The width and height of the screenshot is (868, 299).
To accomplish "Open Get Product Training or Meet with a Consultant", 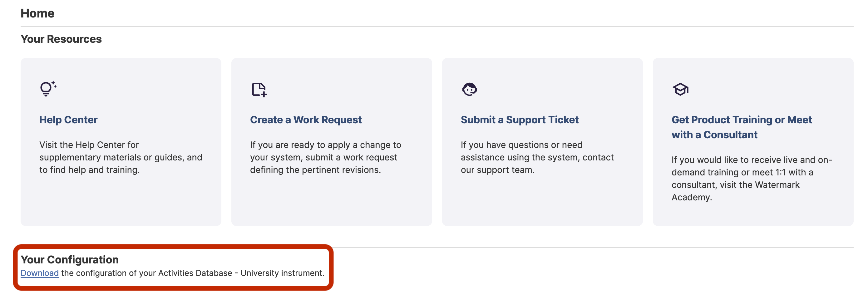I will pos(741,127).
